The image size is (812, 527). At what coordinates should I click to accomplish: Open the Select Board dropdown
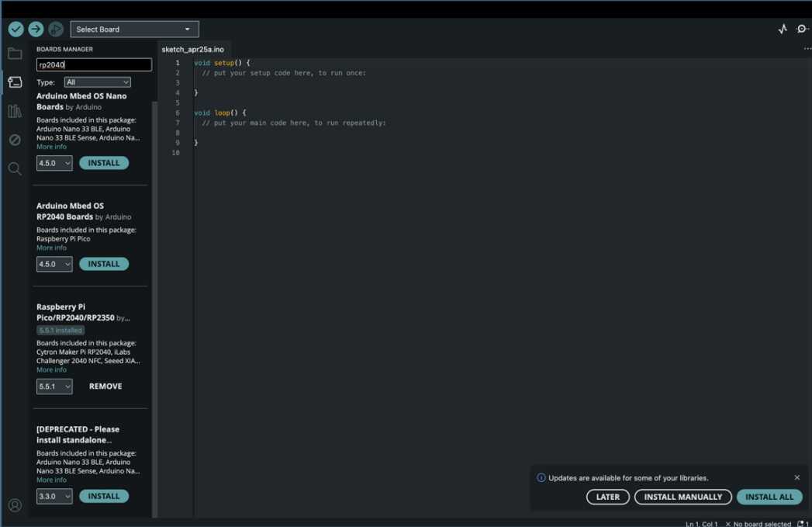(135, 29)
